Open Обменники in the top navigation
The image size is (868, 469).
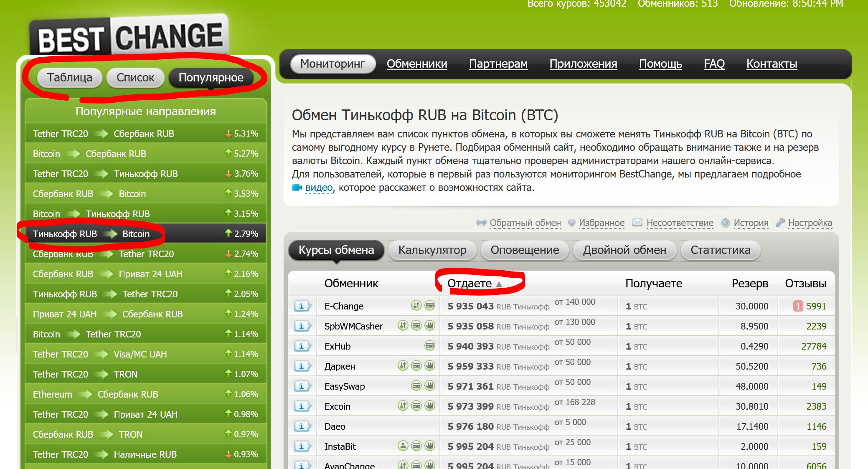coord(417,64)
